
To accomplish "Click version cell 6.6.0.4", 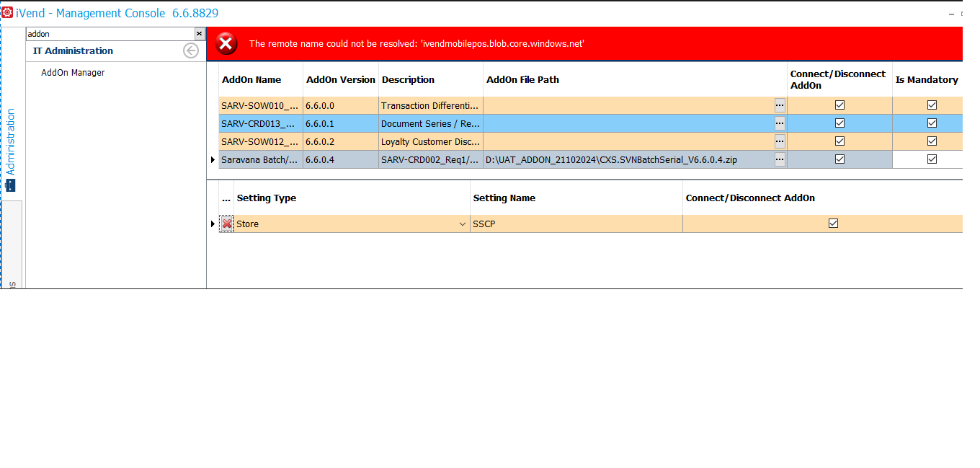I will point(341,159).
